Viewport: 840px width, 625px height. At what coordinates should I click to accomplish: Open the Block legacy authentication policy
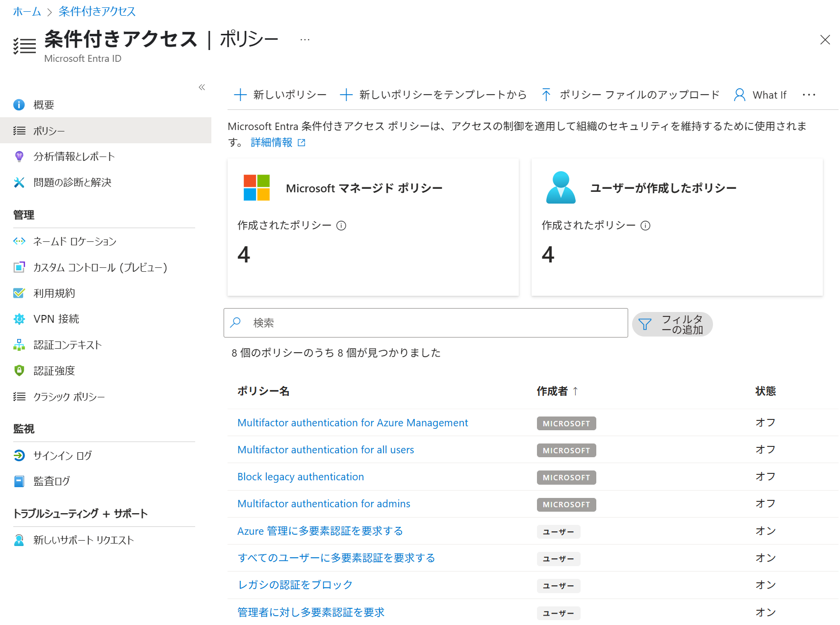pyautogui.click(x=301, y=477)
